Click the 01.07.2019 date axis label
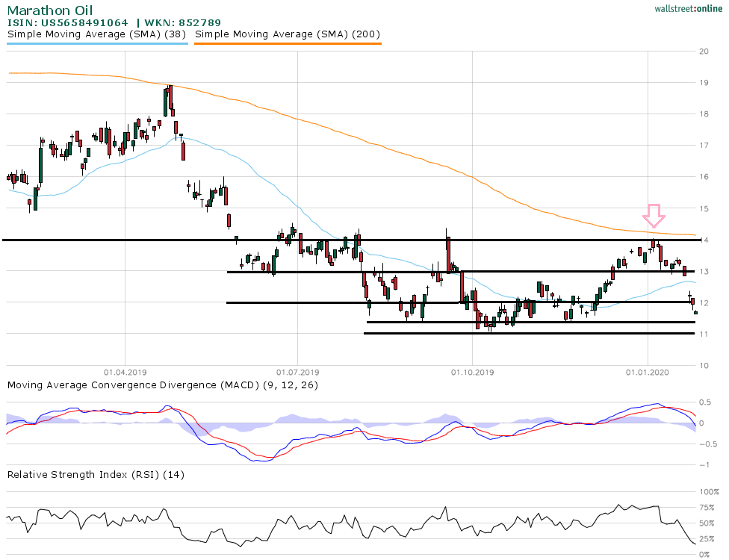This screenshot has height=560, width=729. pyautogui.click(x=298, y=371)
